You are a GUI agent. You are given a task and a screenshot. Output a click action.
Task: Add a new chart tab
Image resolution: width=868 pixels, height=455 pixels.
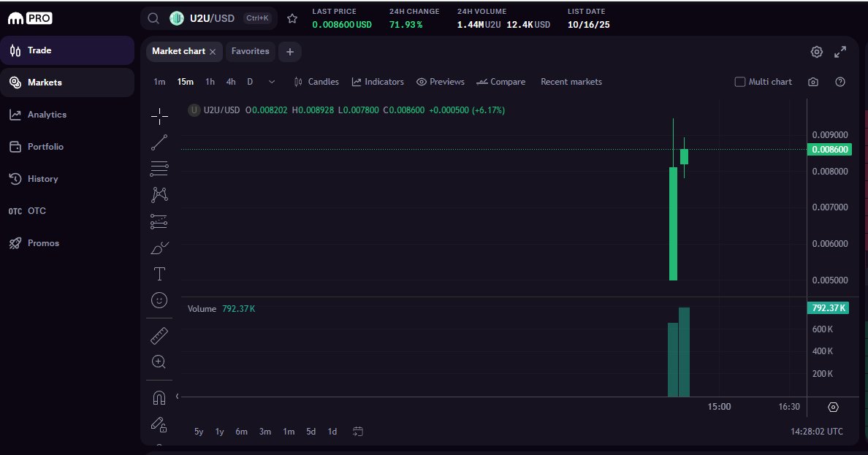pyautogui.click(x=290, y=51)
